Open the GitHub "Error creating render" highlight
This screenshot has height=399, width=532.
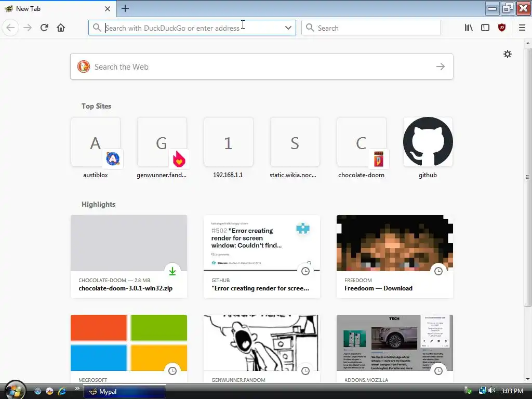tap(262, 257)
